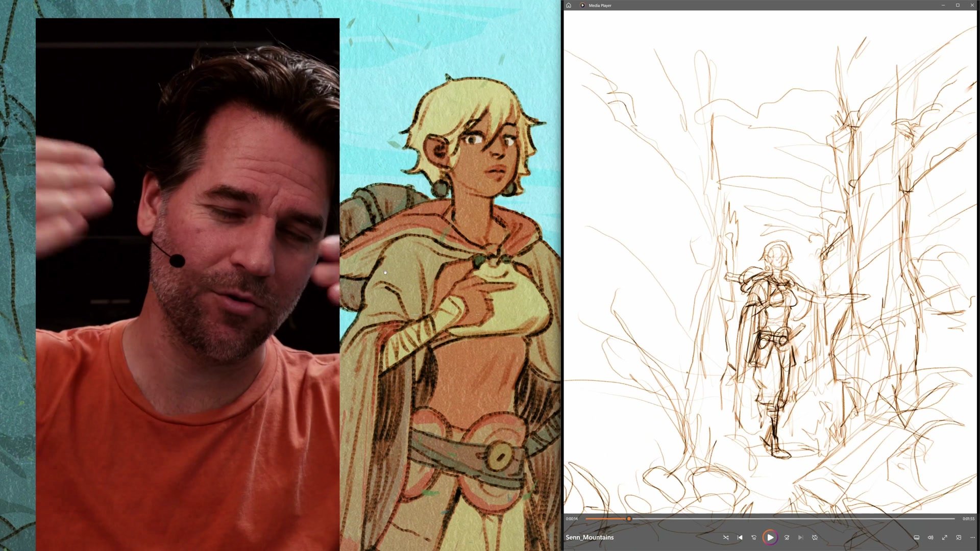The width and height of the screenshot is (980, 551).
Task: Toggle shuffle mode in Media Player
Action: [x=726, y=537]
